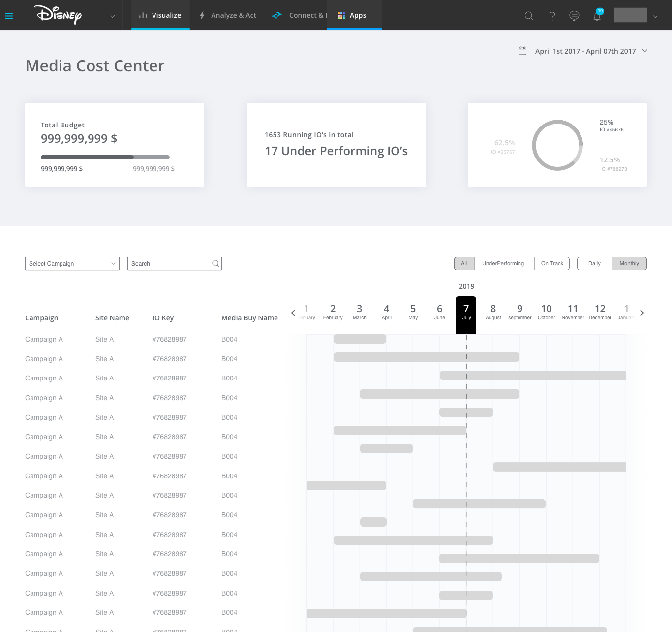672x632 pixels.
Task: Click the campaign Search input field
Action: (170, 264)
